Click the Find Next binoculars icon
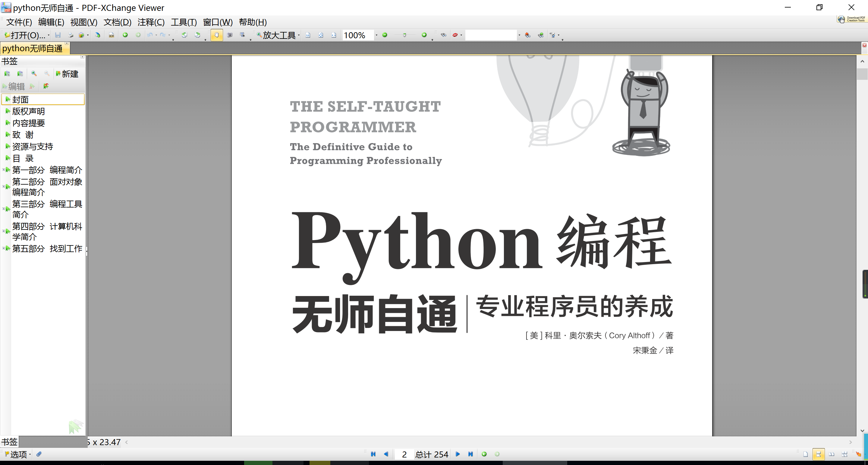Image resolution: width=868 pixels, height=465 pixels. (541, 35)
